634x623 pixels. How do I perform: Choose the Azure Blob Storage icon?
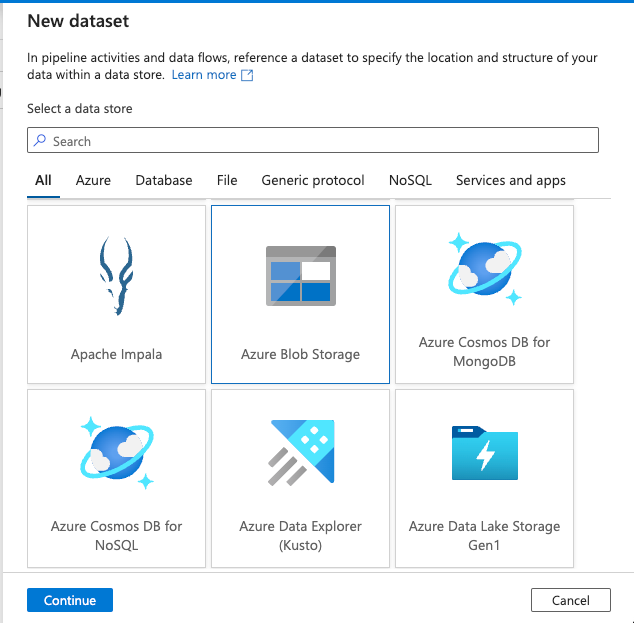[x=300, y=275]
